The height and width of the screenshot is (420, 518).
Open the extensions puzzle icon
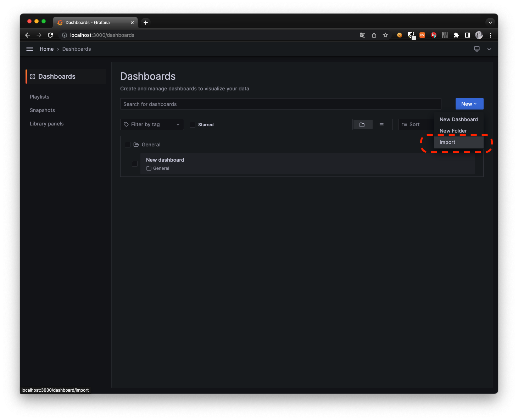pos(456,35)
